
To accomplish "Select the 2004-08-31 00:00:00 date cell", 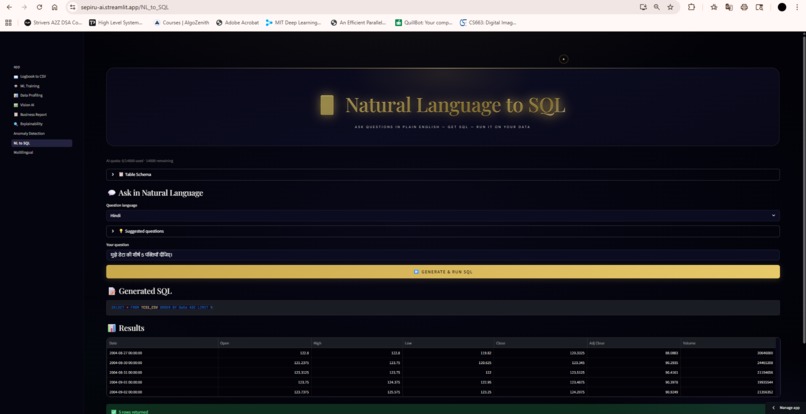I will click(x=162, y=372).
